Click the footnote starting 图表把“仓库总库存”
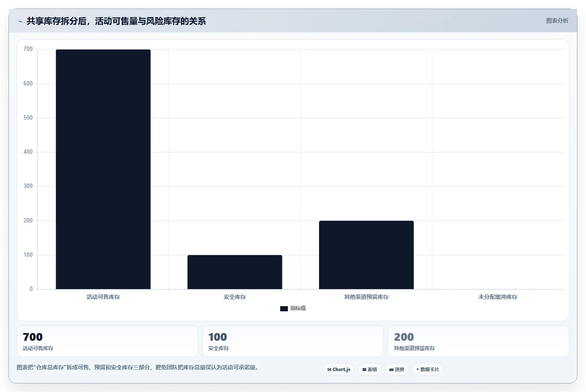This screenshot has height=392, width=586. (138, 367)
